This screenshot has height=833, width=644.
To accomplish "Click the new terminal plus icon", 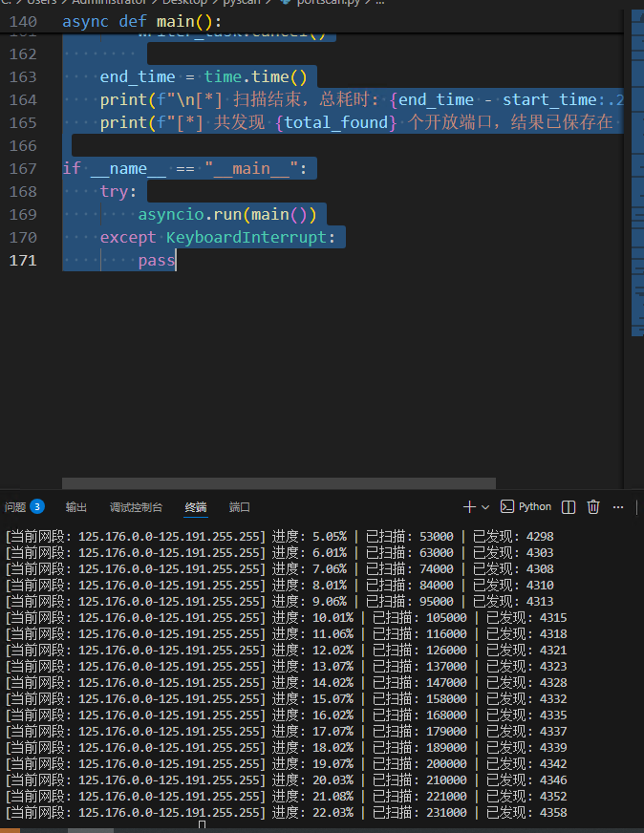I will click(x=469, y=507).
